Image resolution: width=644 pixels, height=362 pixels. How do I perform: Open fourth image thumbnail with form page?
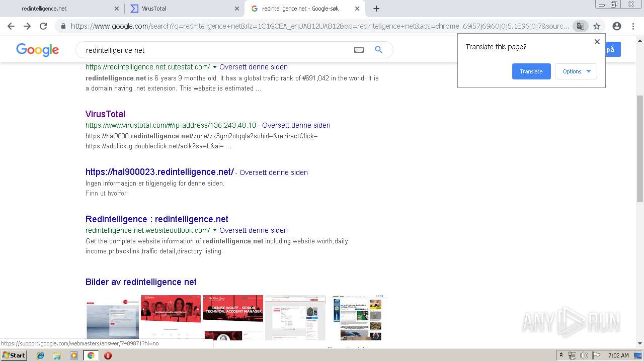pyautogui.click(x=295, y=317)
